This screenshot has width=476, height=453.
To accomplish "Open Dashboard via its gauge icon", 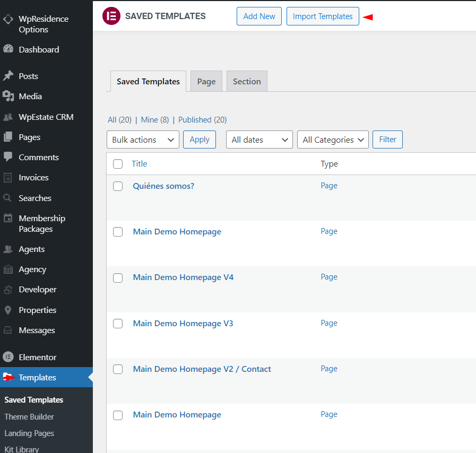I will [x=8, y=49].
